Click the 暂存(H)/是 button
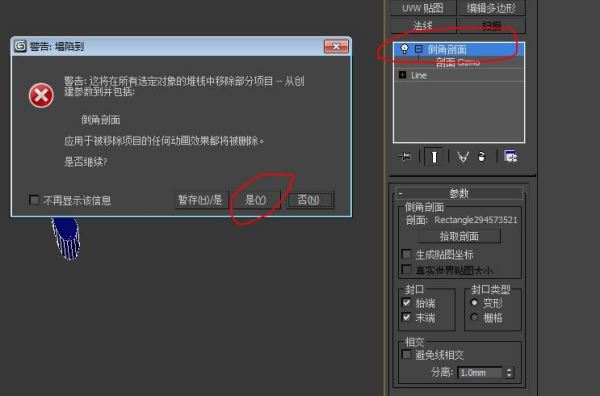 [201, 200]
